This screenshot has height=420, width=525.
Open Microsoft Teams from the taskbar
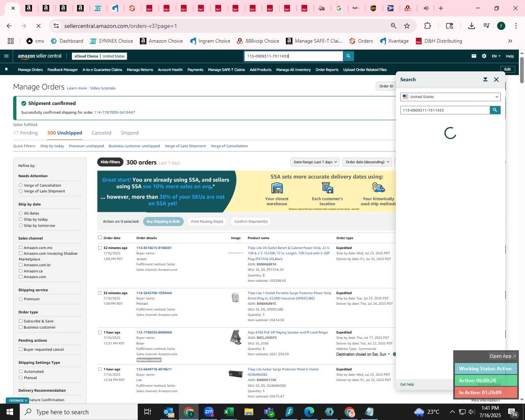[269, 412]
